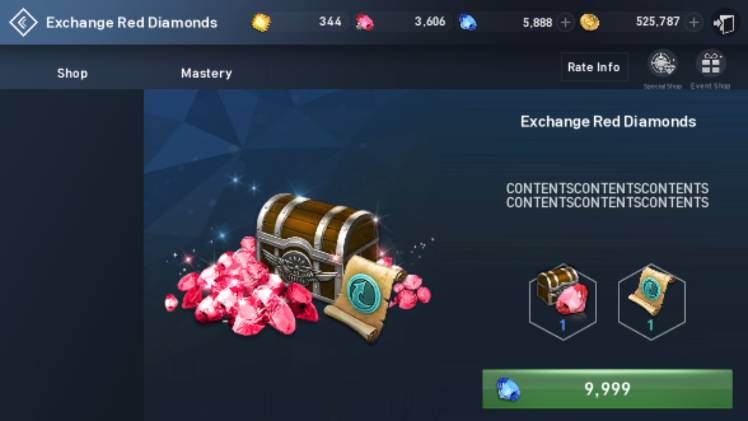The image size is (748, 421).
Task: Select the red diamond chest reward item
Action: (563, 302)
